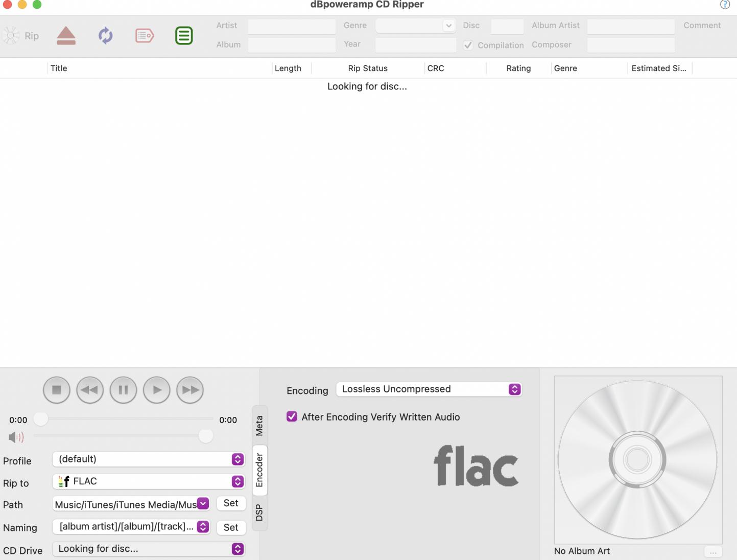Screen dimensions: 737x560
Task: Open the green options list icon
Action: tap(184, 36)
